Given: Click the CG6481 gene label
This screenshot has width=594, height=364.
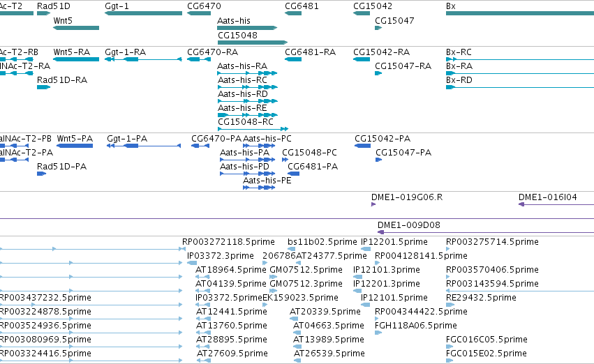Looking at the screenshot, I should [302, 6].
